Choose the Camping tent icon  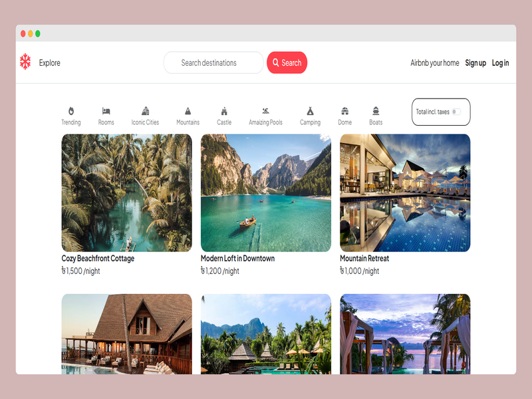(310, 111)
